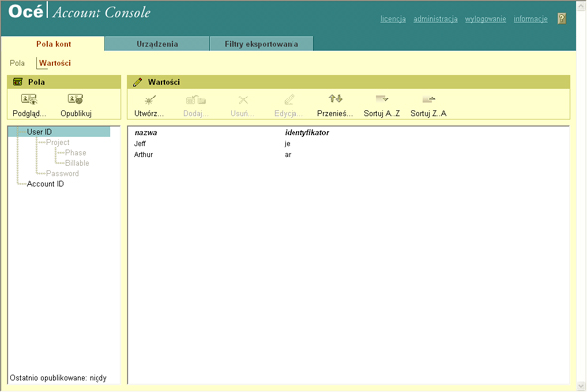Open the Filtry eksportowania tab
This screenshot has width=587, height=392.
(262, 44)
